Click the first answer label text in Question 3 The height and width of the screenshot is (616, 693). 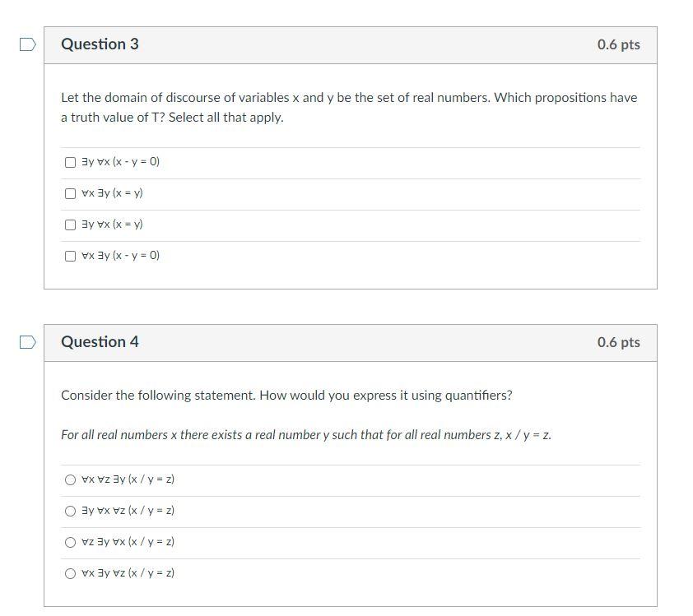point(120,162)
